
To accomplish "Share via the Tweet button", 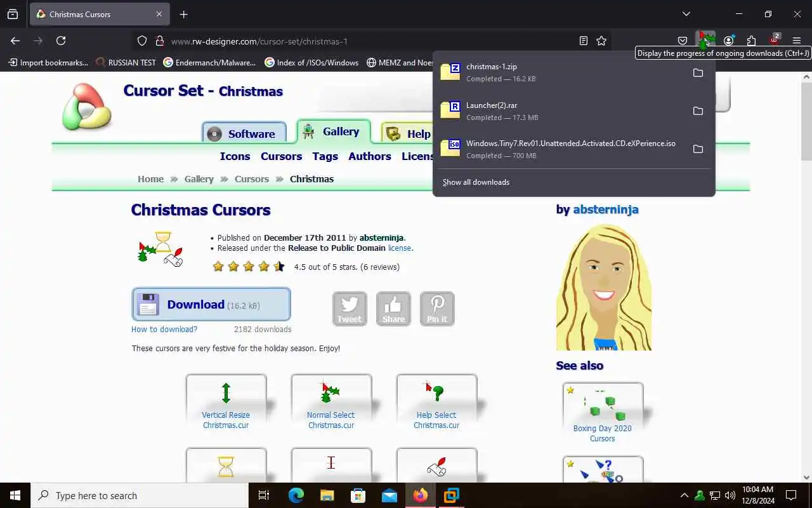I will pyautogui.click(x=350, y=309).
